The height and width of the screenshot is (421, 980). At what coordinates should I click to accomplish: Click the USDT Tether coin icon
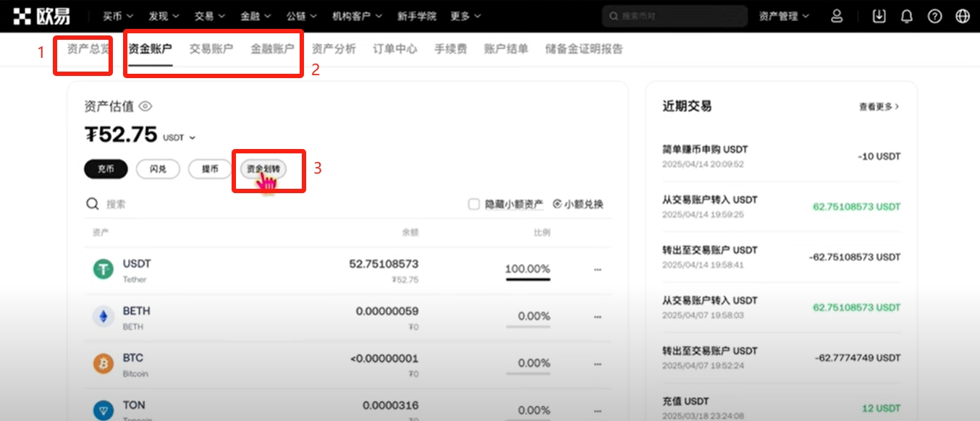104,270
